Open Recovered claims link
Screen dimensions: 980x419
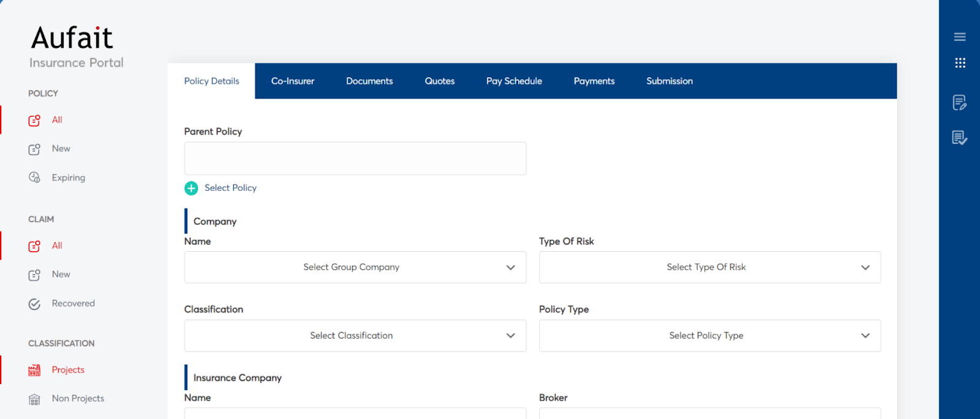tap(73, 303)
